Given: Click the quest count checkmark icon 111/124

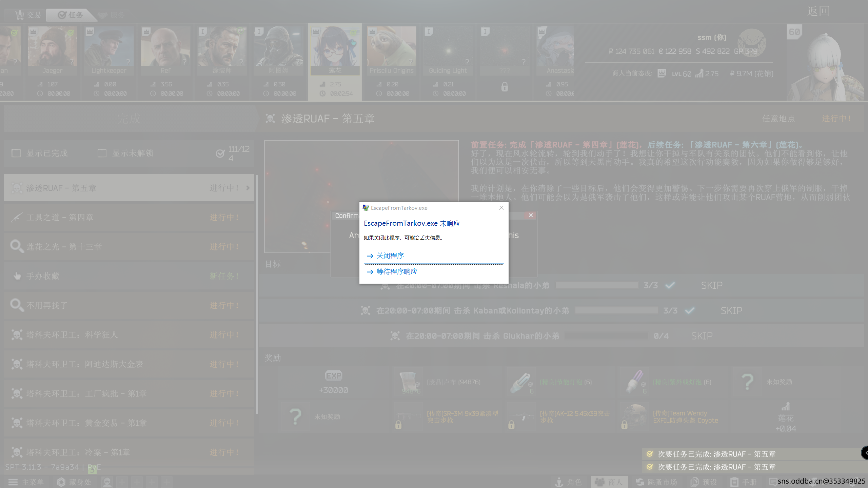Looking at the screenshot, I should [x=220, y=154].
